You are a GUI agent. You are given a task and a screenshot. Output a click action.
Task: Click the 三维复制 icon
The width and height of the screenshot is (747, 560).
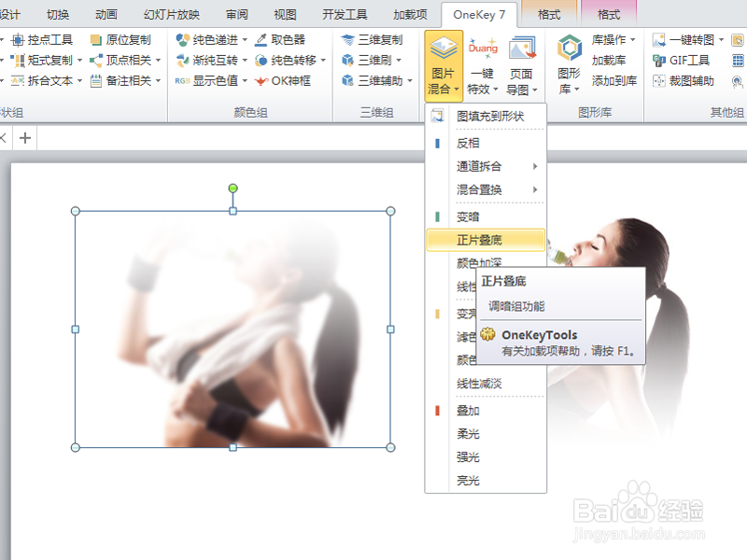click(347, 40)
